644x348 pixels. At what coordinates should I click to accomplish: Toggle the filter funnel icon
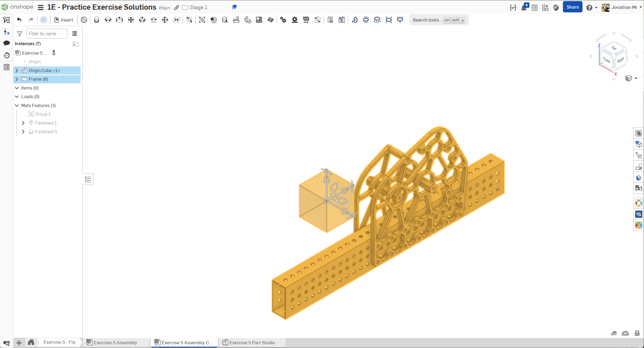pyautogui.click(x=20, y=34)
